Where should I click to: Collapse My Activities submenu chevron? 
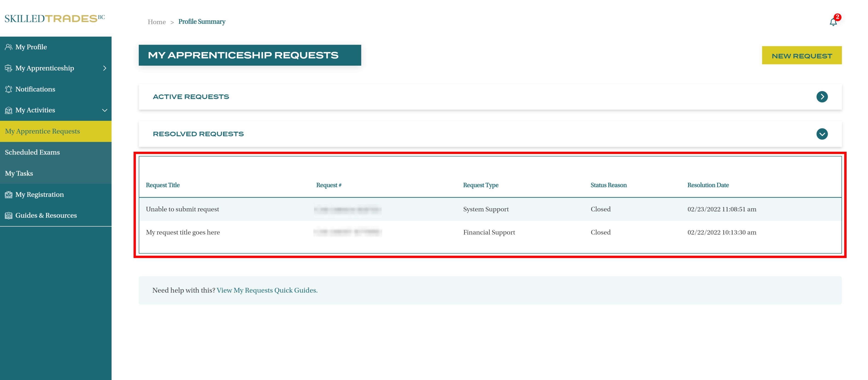[105, 110]
